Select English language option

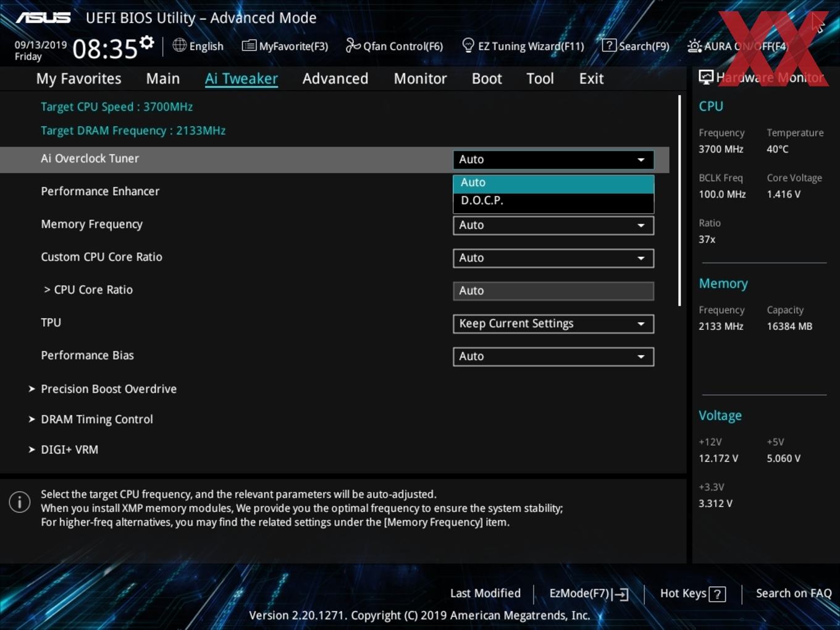pyautogui.click(x=206, y=46)
